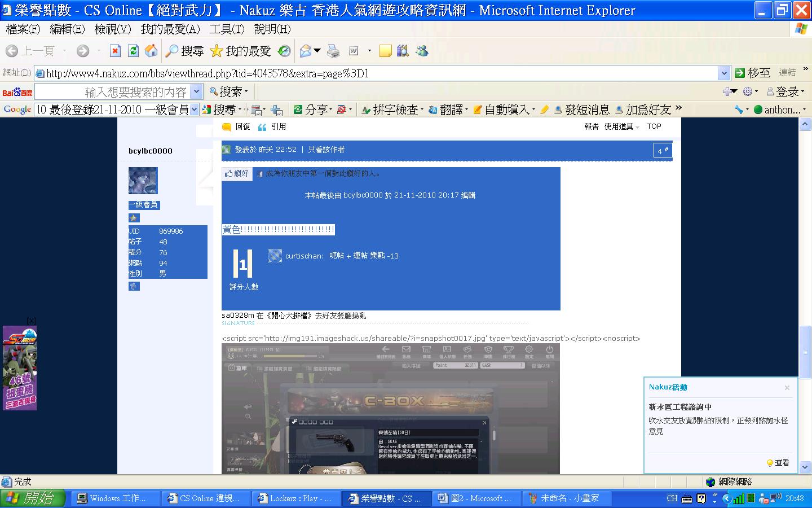Click the Google toolbar wrench settings icon
Viewport: 812px width, 508px height.
pos(739,110)
